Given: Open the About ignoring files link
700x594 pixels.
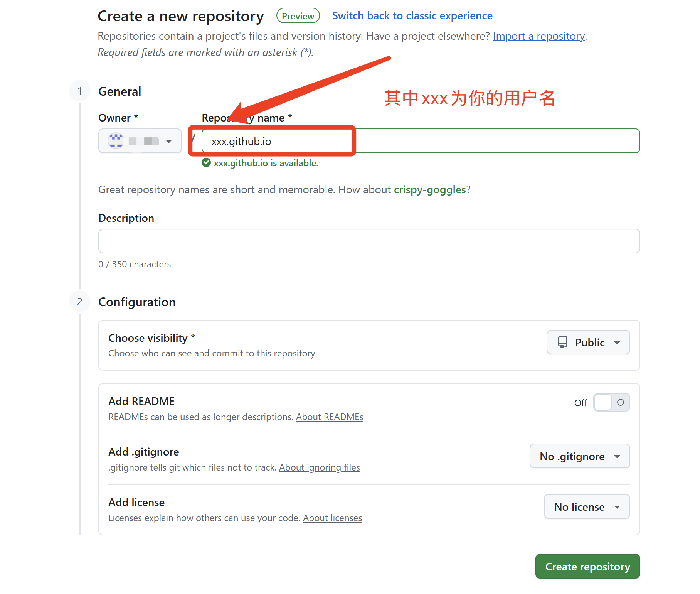Looking at the screenshot, I should (320, 467).
